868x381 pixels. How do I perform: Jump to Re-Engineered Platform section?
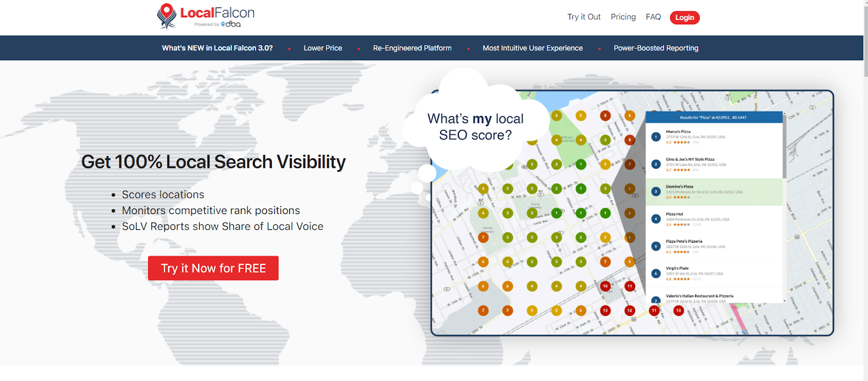[x=412, y=48]
